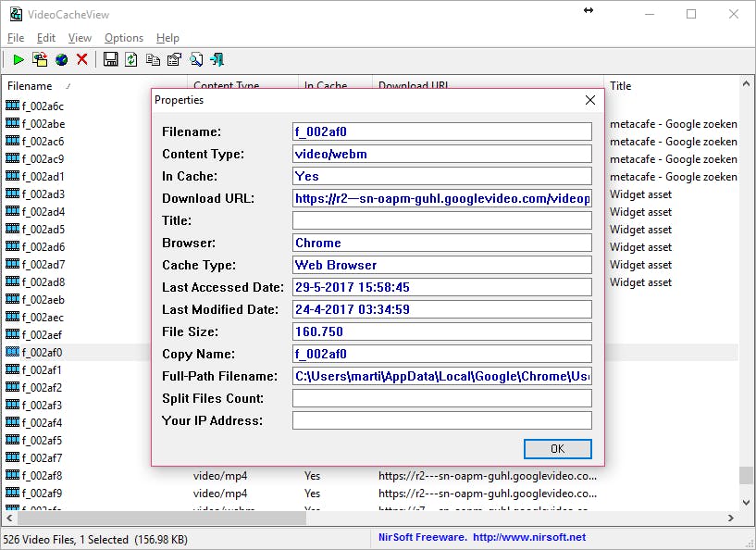Select file f_002af8 in the list
756x550 pixels.
point(42,476)
